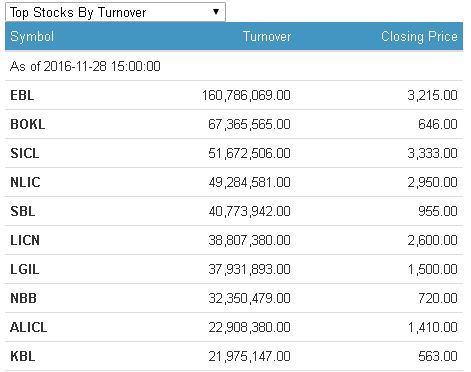Click turnover value 40,773,942.00
471x372 pixels.
click(x=249, y=211)
